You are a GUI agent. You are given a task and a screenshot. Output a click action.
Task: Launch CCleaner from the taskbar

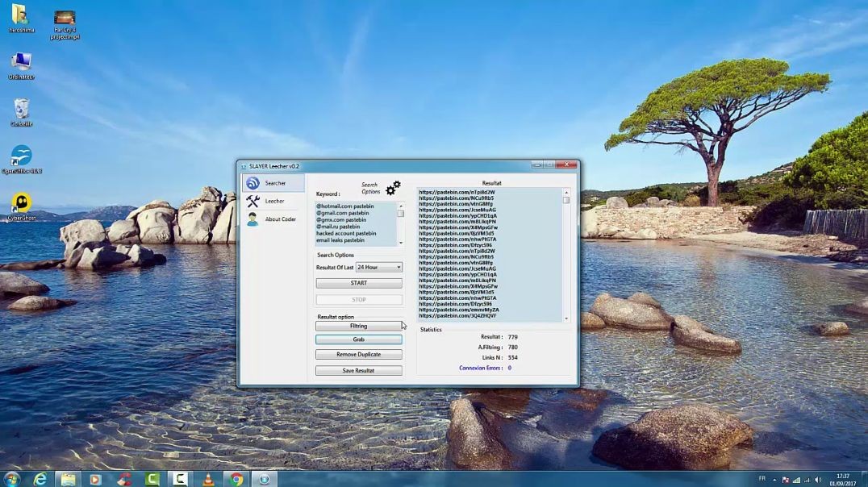pos(124,479)
